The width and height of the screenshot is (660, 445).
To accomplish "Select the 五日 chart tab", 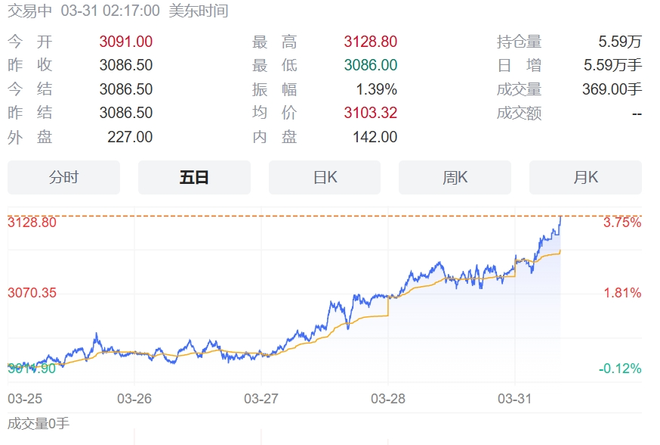I will coord(194,178).
